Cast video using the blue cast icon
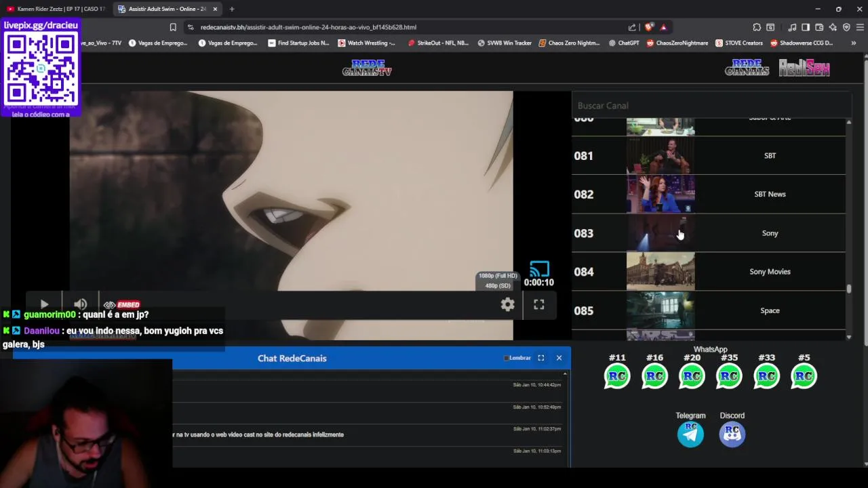This screenshot has height=488, width=868. [540, 269]
